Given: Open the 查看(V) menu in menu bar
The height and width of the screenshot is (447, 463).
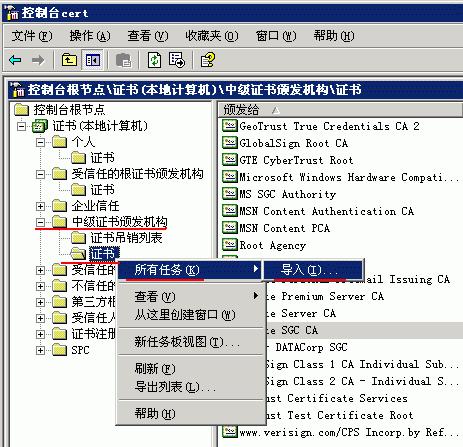Looking at the screenshot, I should pos(148,35).
